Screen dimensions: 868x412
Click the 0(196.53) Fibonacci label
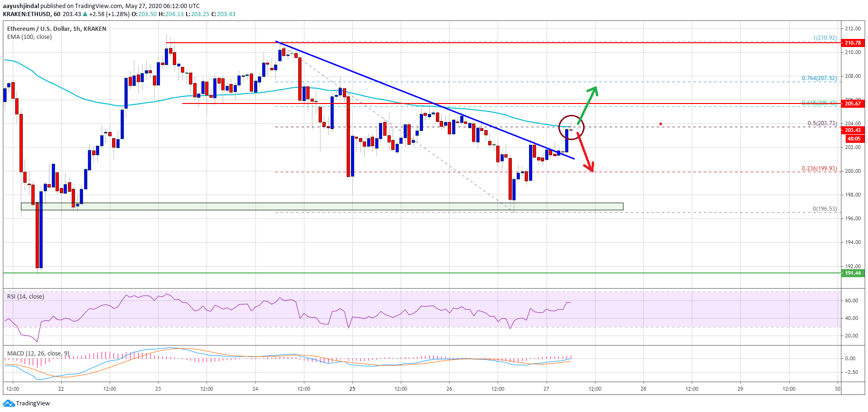[825, 209]
